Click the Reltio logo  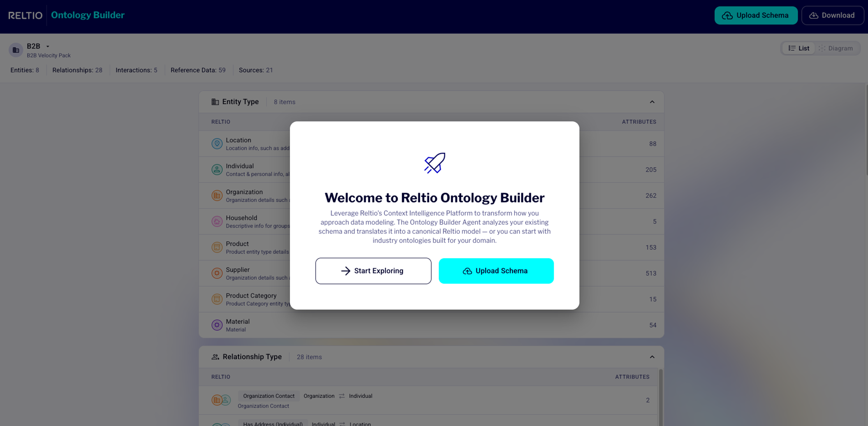pos(25,15)
